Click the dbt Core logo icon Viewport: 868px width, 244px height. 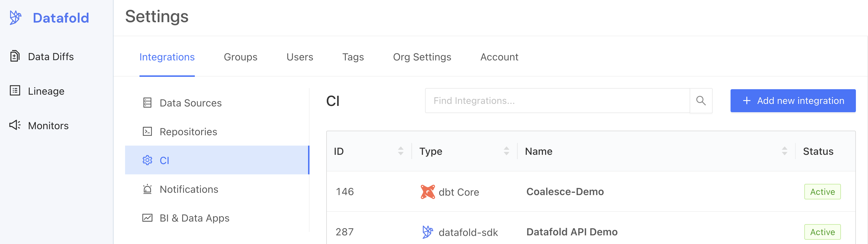(x=428, y=192)
